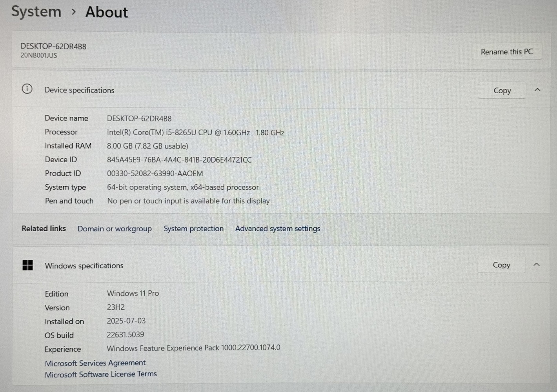Open the Microsoft Services Agreement link

(x=95, y=363)
